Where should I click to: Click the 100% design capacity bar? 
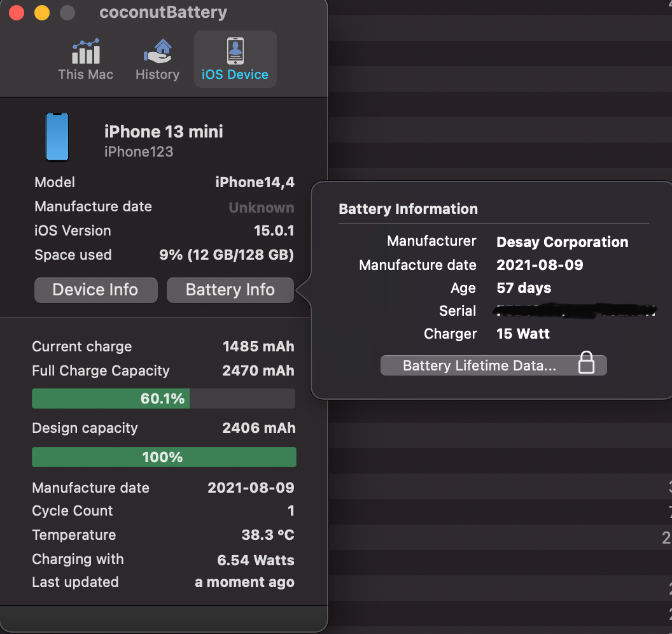click(x=164, y=457)
